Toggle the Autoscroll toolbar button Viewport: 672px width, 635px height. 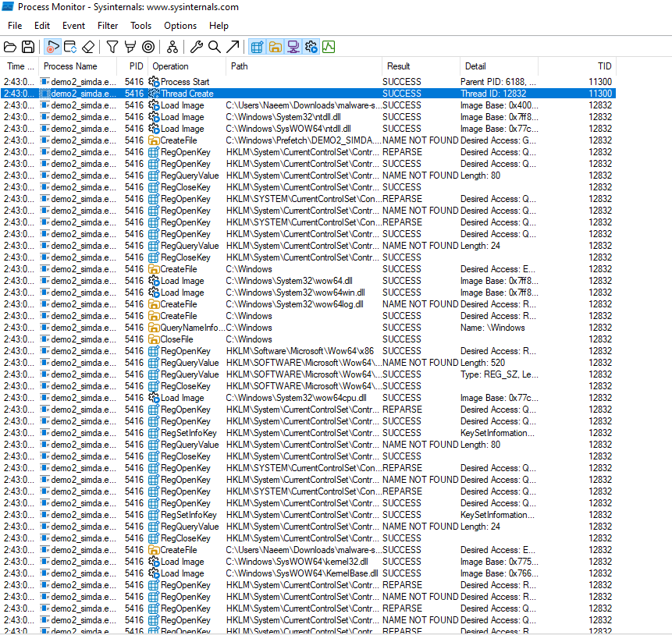[x=70, y=47]
